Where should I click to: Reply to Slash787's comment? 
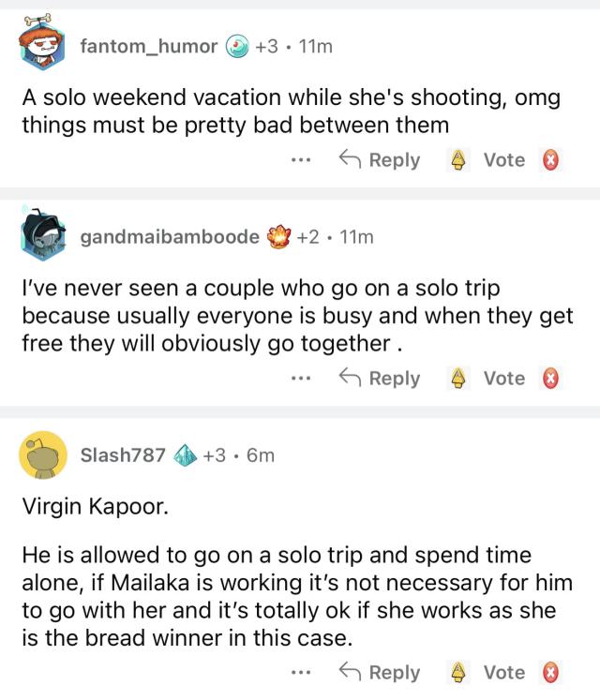tap(380, 672)
